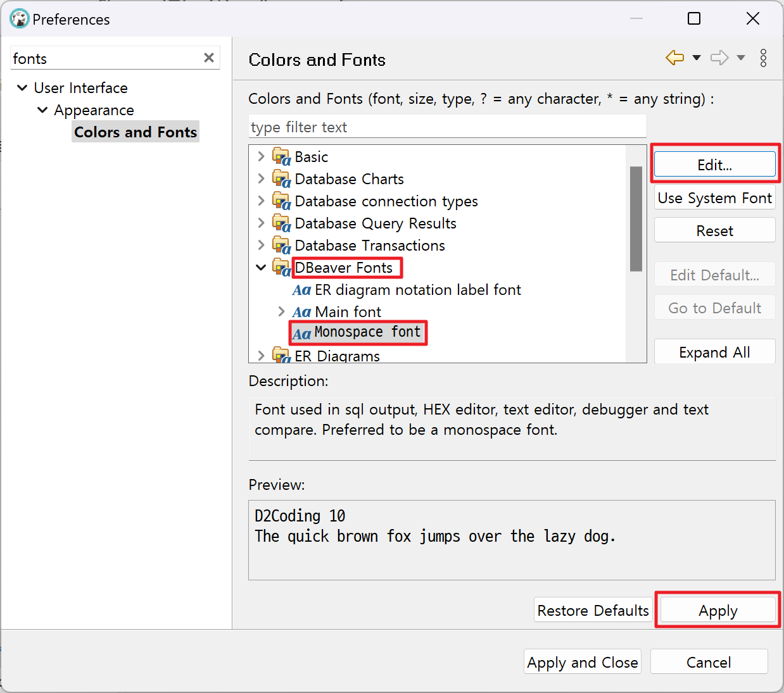The height and width of the screenshot is (693, 784).
Task: Collapse the Appearance tree node
Action: pyautogui.click(x=42, y=109)
